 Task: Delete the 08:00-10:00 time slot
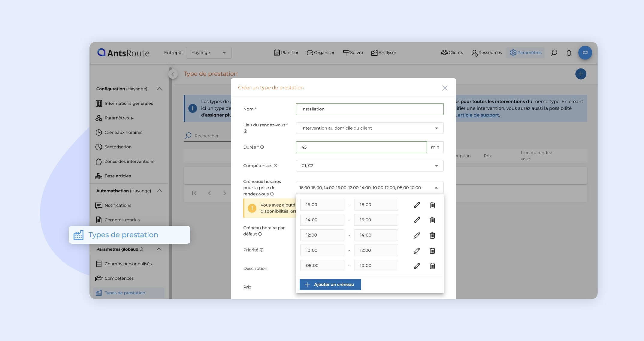point(432,266)
